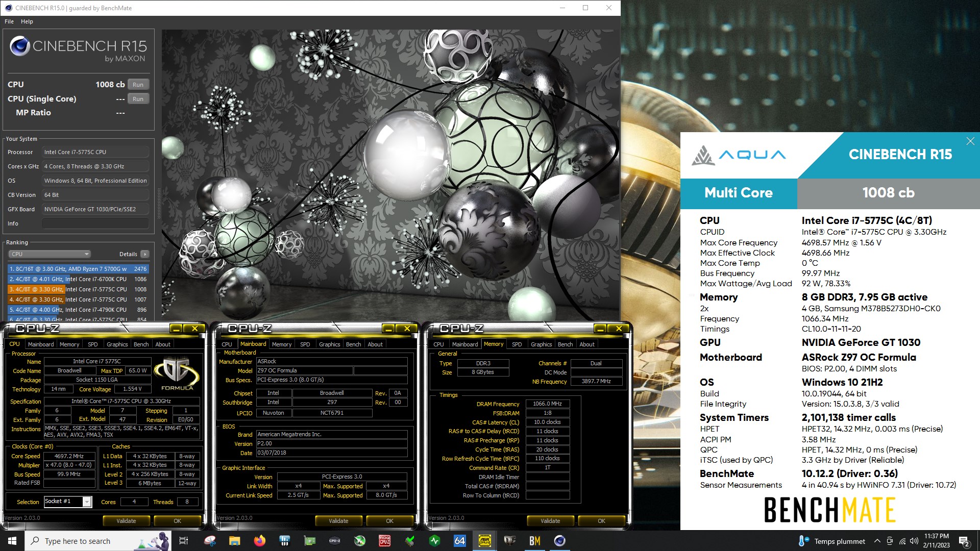The height and width of the screenshot is (551, 980).
Task: Click the Info field under Your System
Action: (95, 223)
